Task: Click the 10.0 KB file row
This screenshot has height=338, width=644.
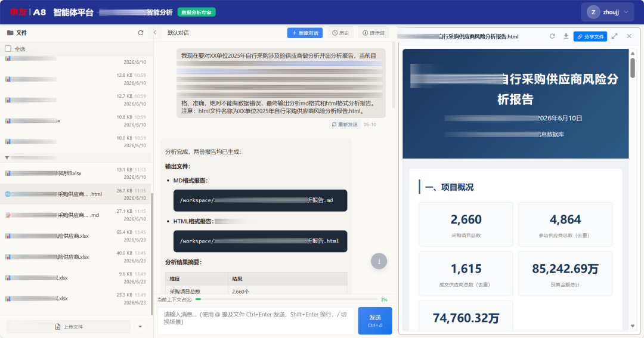Action: [x=76, y=142]
